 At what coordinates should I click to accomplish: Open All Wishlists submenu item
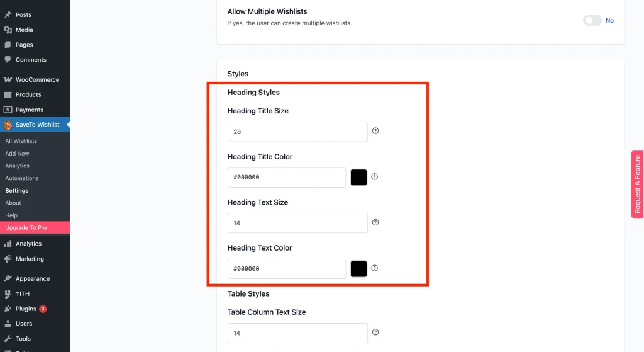pyautogui.click(x=21, y=141)
